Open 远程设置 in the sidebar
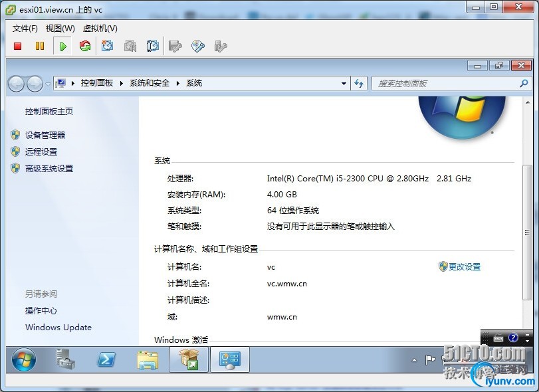Screen dimensions: 539x392 point(41,151)
